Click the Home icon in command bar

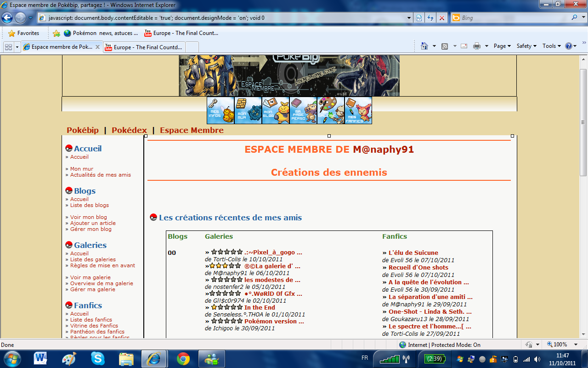coord(424,46)
